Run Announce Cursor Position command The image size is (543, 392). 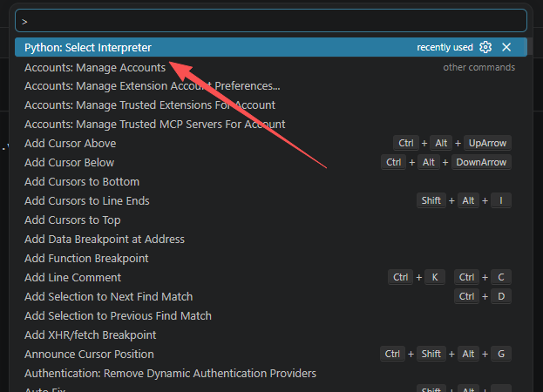[271, 355]
